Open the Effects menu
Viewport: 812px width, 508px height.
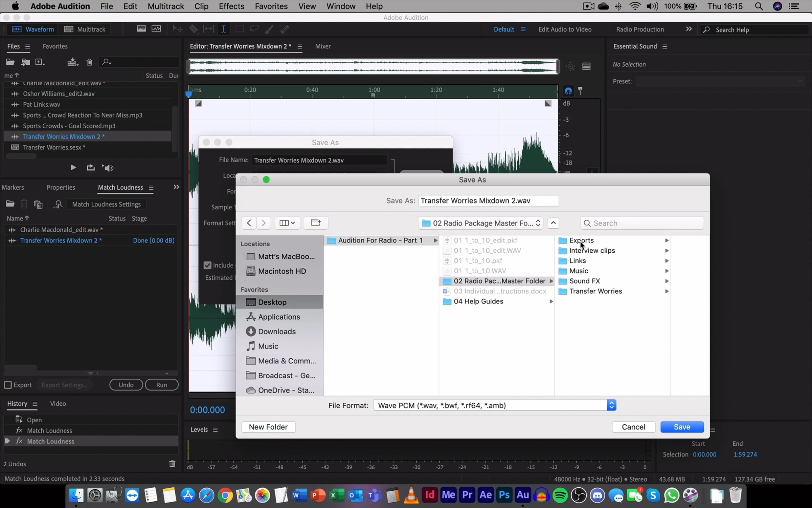click(231, 6)
